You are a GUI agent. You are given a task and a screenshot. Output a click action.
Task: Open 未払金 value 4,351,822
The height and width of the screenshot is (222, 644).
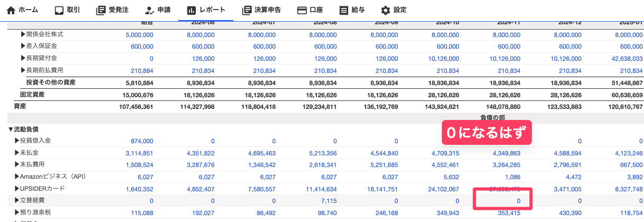coord(201,153)
